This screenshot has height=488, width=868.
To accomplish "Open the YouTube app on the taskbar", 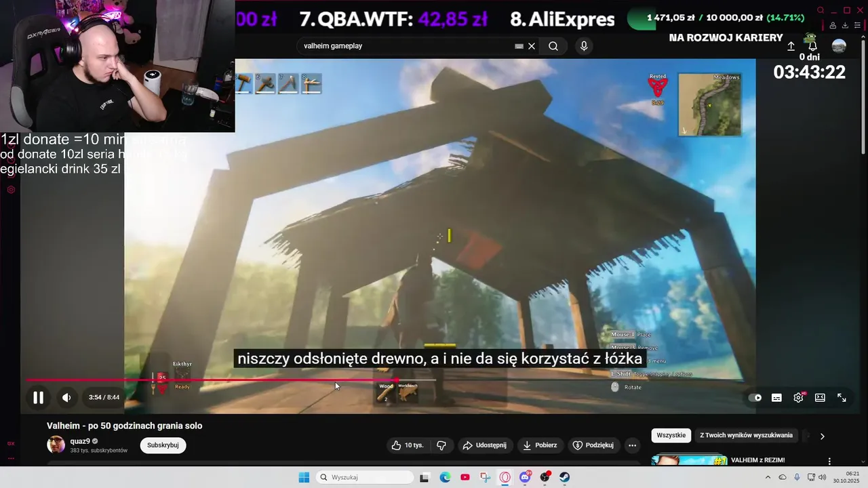I will 465,477.
